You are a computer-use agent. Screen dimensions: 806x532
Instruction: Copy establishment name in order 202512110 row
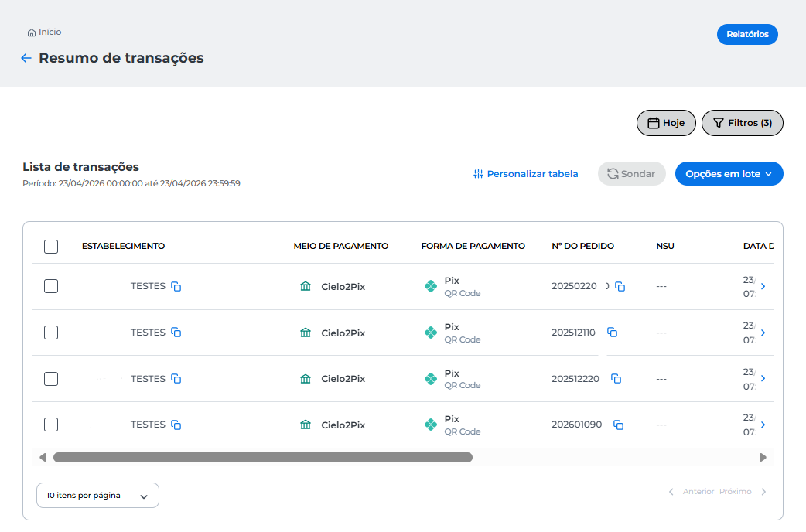pos(176,332)
